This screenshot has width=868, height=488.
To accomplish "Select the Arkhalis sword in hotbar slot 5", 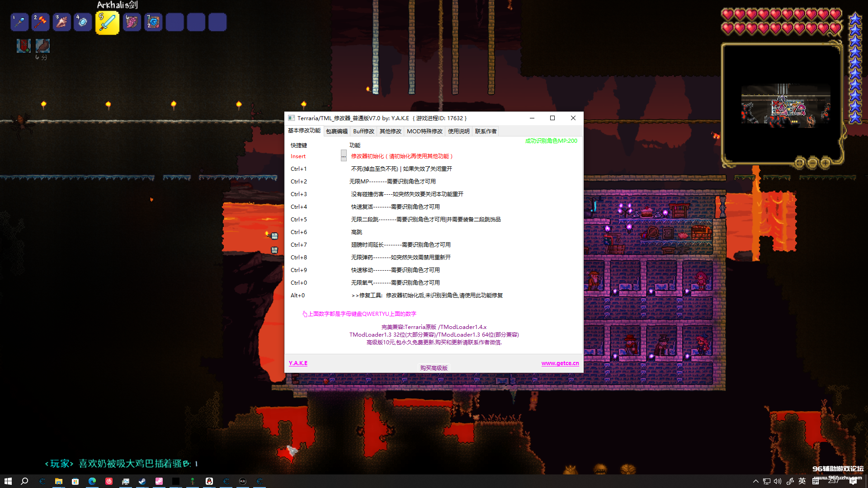I will point(107,22).
